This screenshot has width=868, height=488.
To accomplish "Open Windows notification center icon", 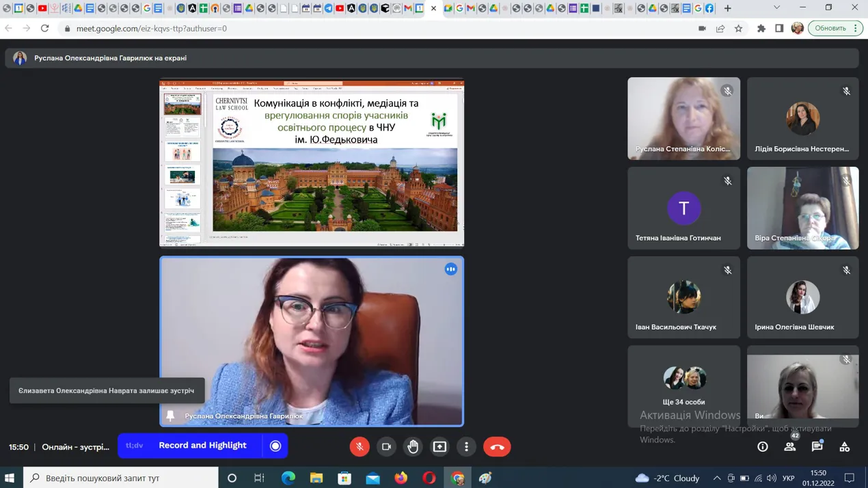I will pyautogui.click(x=850, y=478).
